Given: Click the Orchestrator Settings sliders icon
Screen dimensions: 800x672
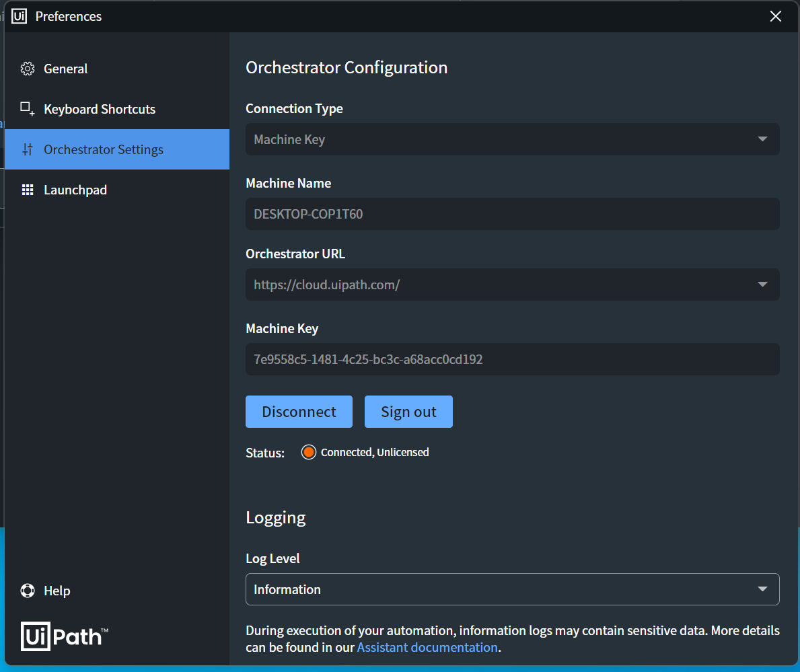Looking at the screenshot, I should coord(28,149).
